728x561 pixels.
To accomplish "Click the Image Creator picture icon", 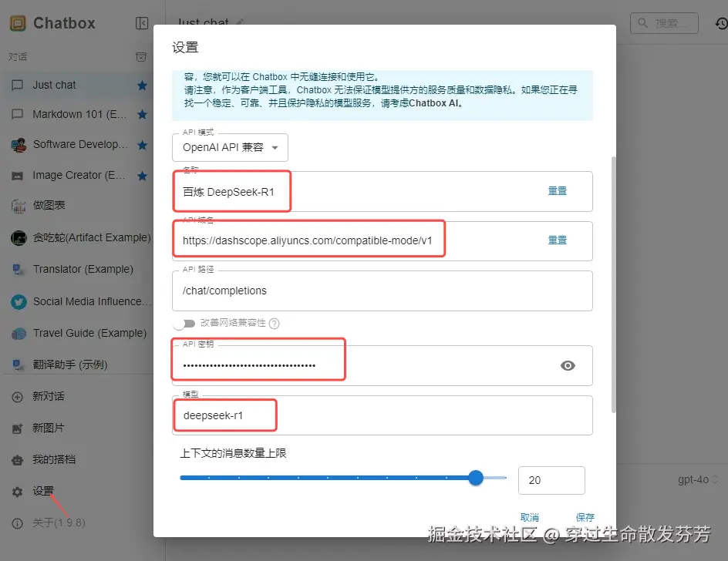I will (x=18, y=176).
